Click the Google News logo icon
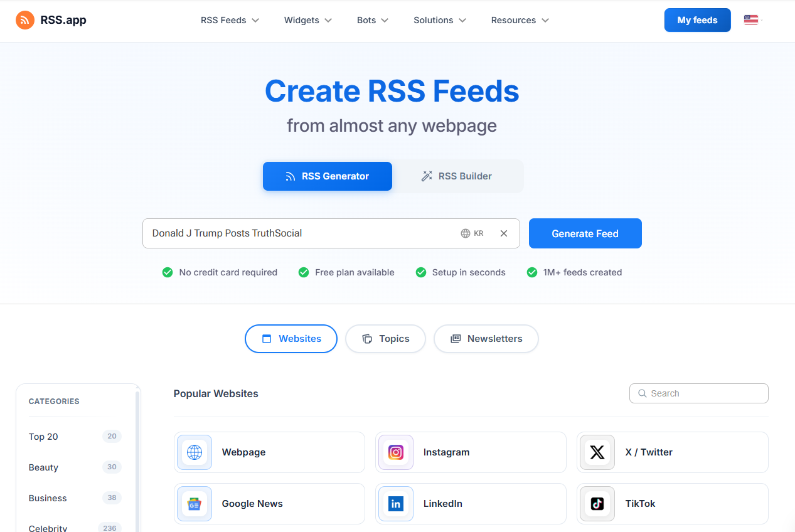The image size is (795, 532). point(195,504)
